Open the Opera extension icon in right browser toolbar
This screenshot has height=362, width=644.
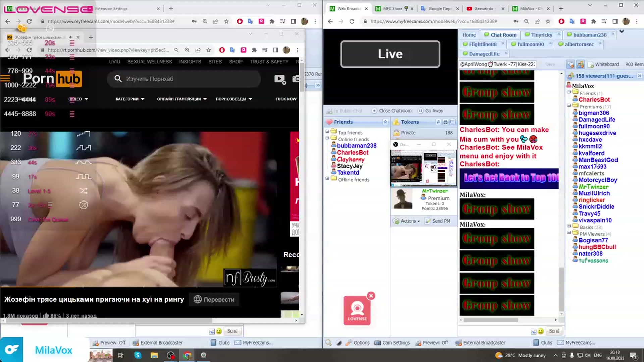click(561, 21)
